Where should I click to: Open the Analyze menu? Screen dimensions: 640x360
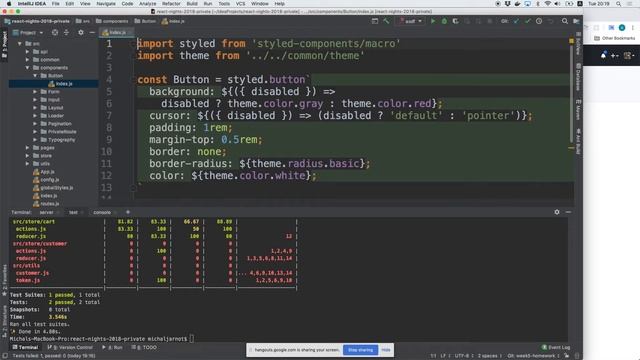(147, 4)
